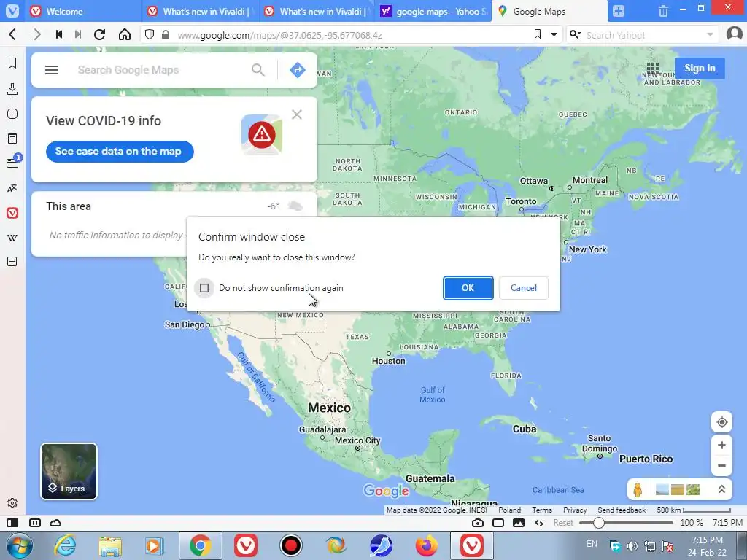This screenshot has height=560, width=747.
Task: Open the Translate panel
Action: (x=12, y=188)
